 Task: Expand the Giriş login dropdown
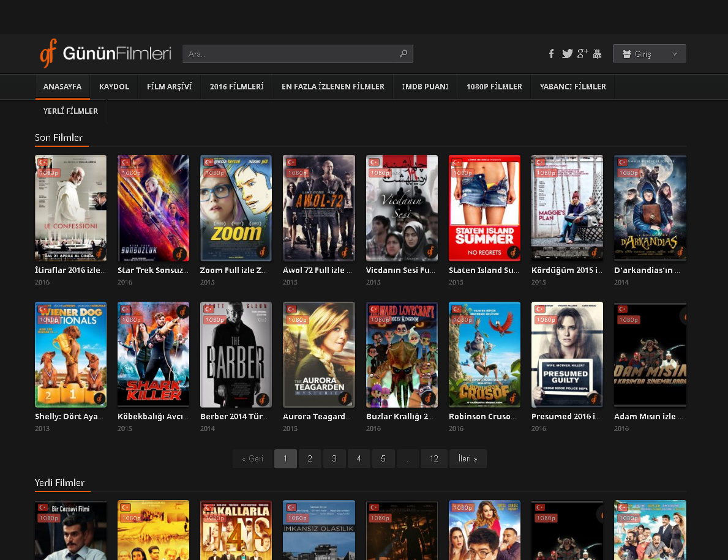click(x=649, y=54)
